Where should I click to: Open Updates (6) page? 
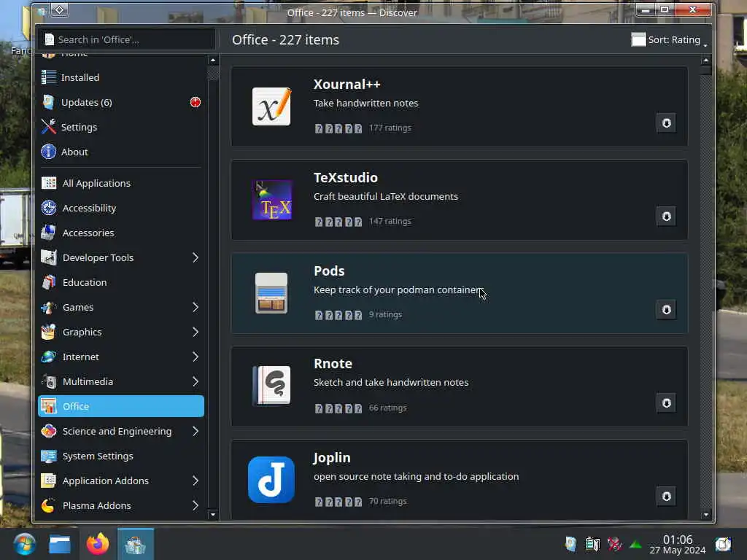coord(121,102)
